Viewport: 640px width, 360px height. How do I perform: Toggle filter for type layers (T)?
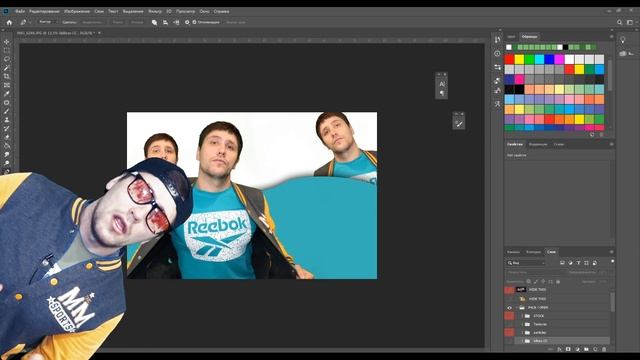point(578,263)
